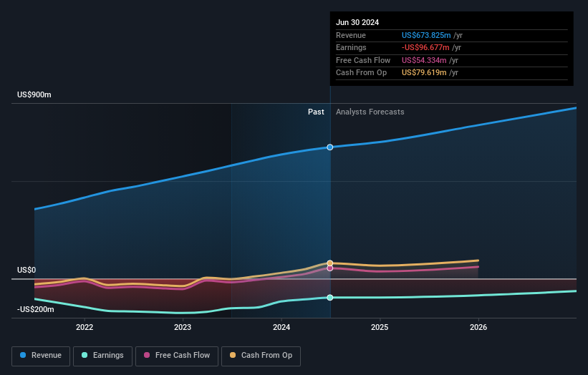Click the Earnings row label in tooltip
The width and height of the screenshot is (588, 375).
351,47
